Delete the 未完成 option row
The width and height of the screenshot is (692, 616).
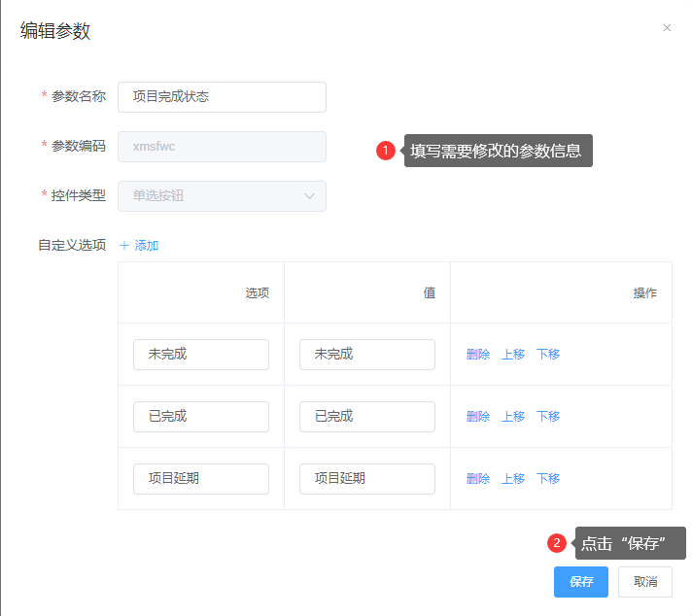click(x=478, y=355)
